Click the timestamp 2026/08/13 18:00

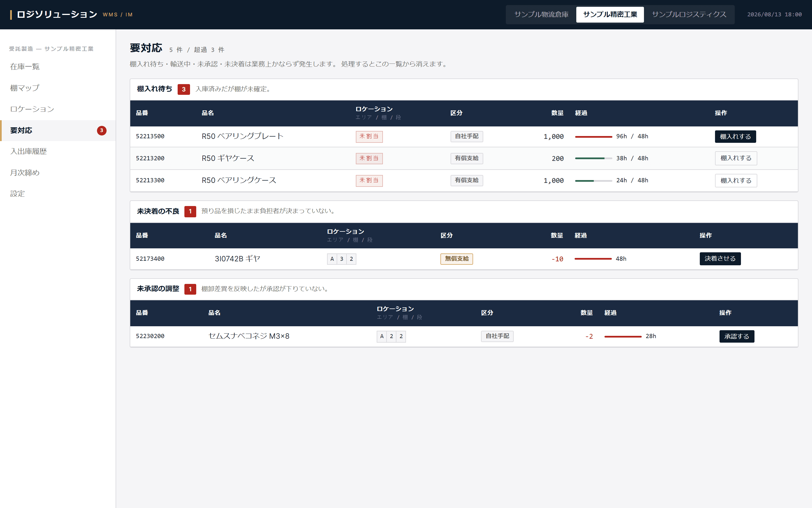(774, 14)
